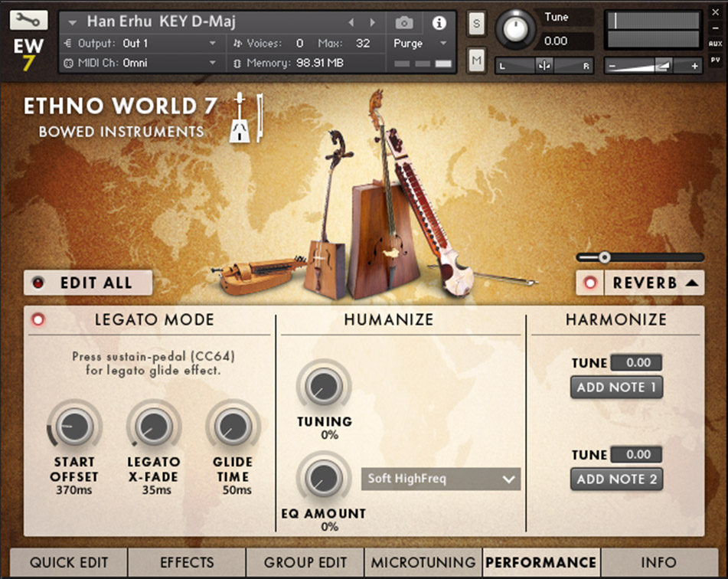The height and width of the screenshot is (579, 728).
Task: Click the Humanize Tuning knob
Action: 324,386
